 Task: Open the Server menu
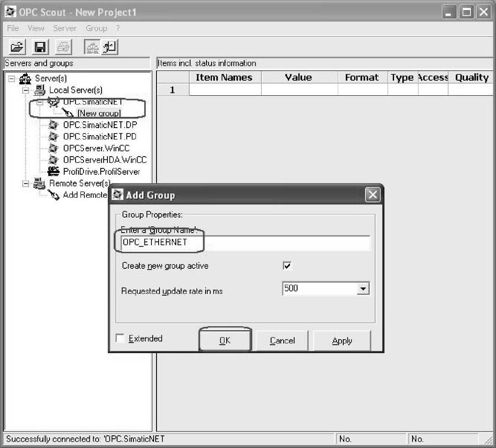pyautogui.click(x=65, y=28)
